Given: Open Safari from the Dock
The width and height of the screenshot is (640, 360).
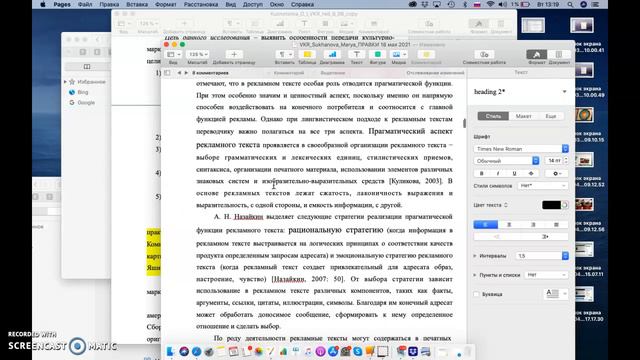Looking at the screenshot, I should pyautogui.click(x=196, y=351).
